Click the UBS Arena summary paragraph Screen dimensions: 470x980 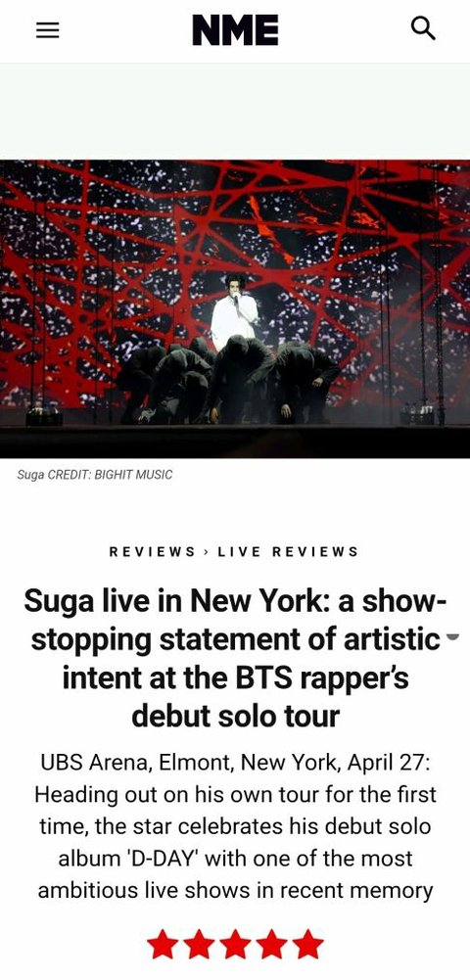pyautogui.click(x=235, y=827)
